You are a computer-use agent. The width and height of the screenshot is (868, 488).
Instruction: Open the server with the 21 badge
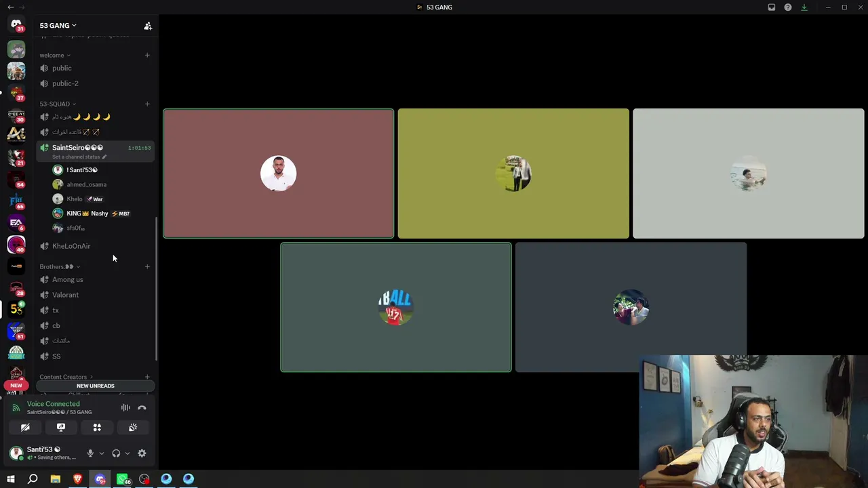click(x=16, y=157)
